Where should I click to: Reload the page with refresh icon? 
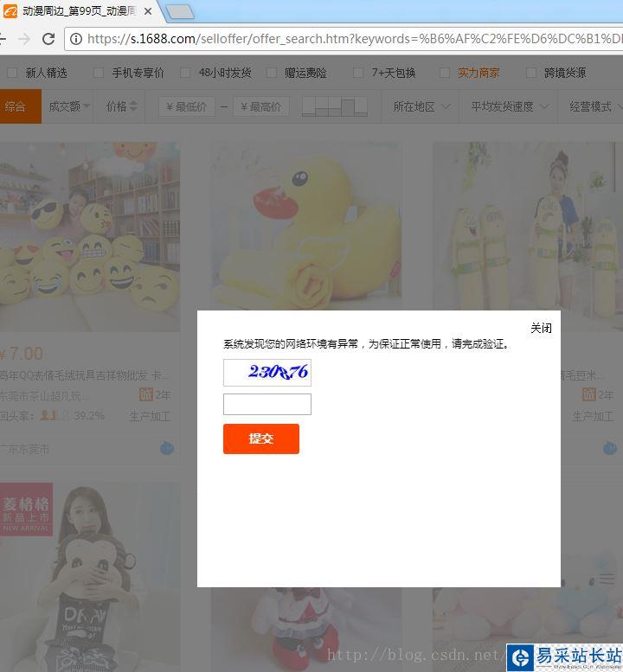(x=48, y=39)
